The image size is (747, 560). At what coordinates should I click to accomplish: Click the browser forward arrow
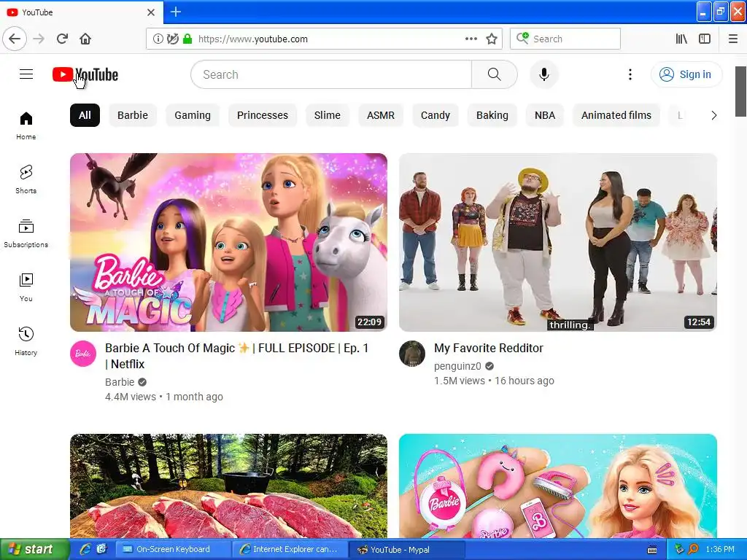(x=39, y=39)
